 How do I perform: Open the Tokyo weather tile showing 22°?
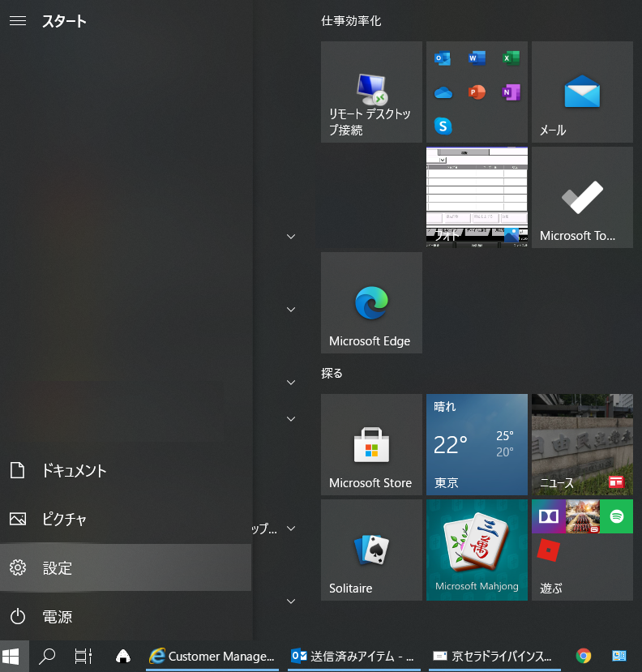[x=477, y=444]
